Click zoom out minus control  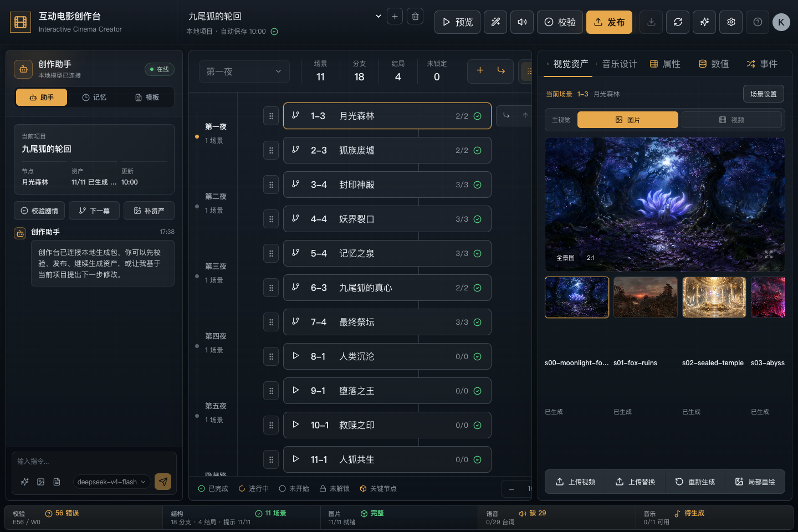[x=511, y=489]
